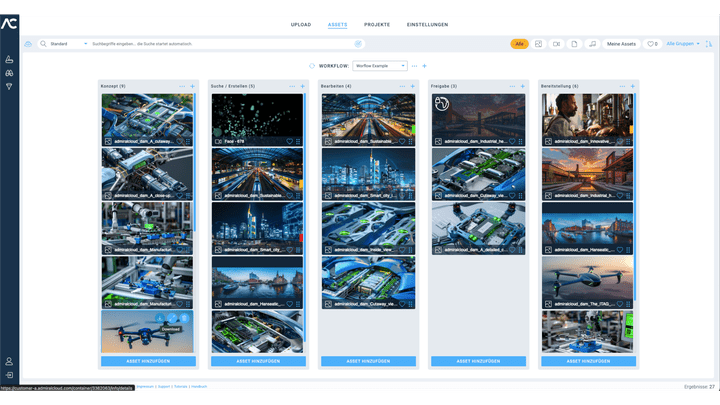Click the cloud icon left of search bar
The image size is (720, 405).
(28, 44)
